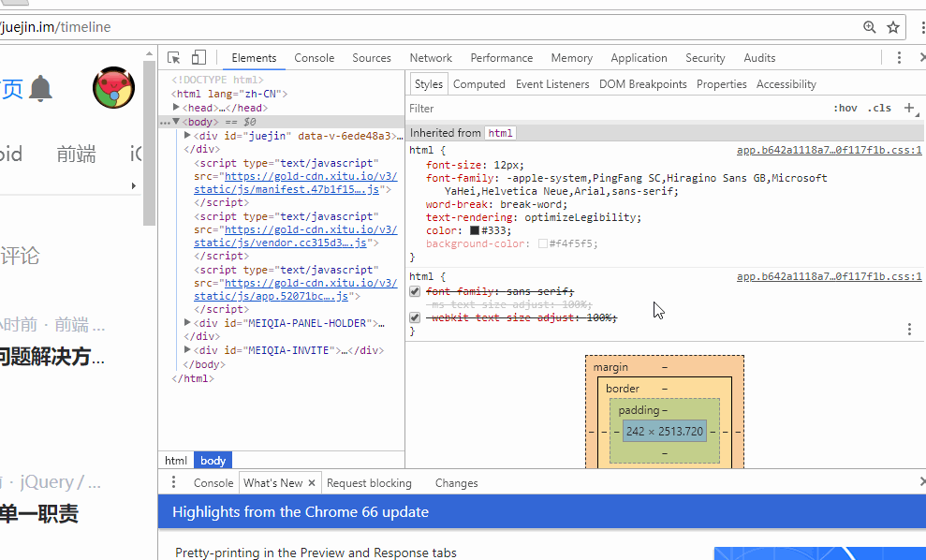
Task: Toggle the -webkit-text-size-adjust checkbox
Action: pyautogui.click(x=415, y=317)
